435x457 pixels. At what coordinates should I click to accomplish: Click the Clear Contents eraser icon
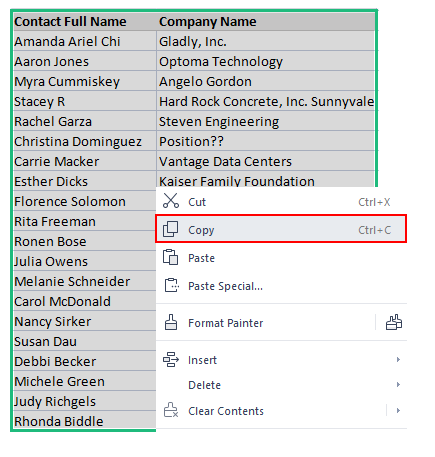point(171,410)
